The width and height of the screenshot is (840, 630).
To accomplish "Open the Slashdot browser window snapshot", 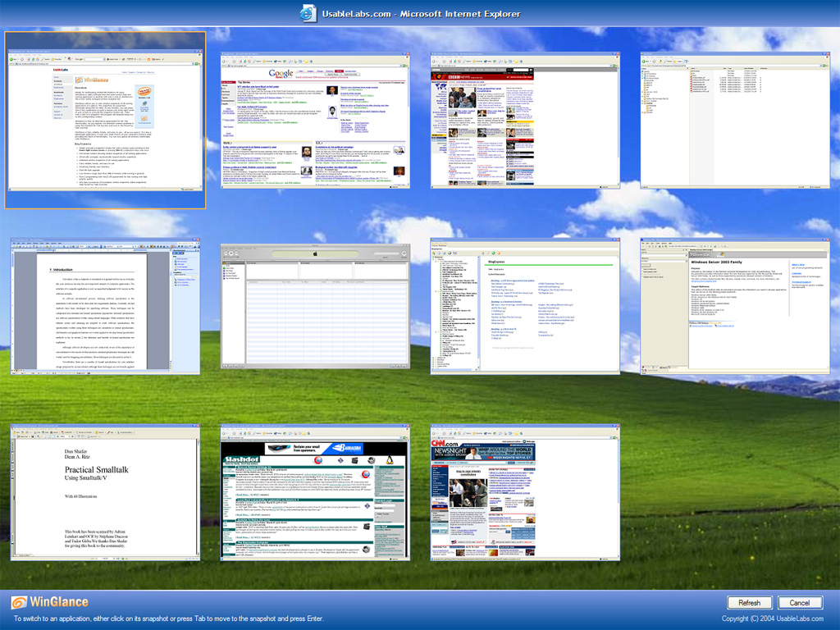I will click(x=315, y=493).
